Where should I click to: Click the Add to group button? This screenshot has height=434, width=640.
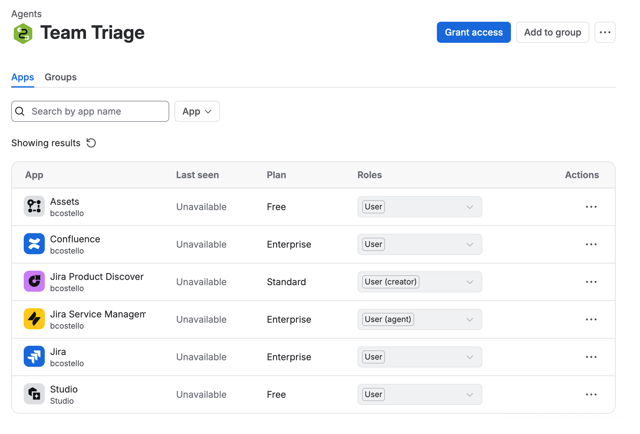[x=552, y=32]
